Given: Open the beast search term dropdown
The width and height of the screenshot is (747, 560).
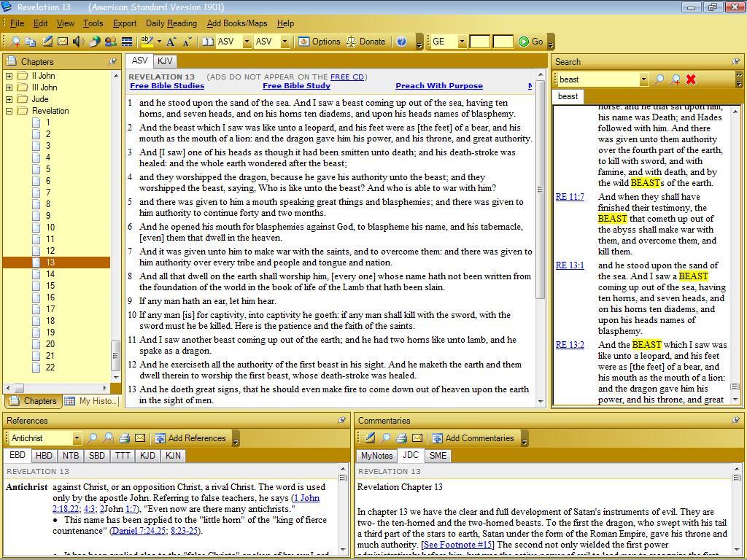Looking at the screenshot, I should click(643, 79).
